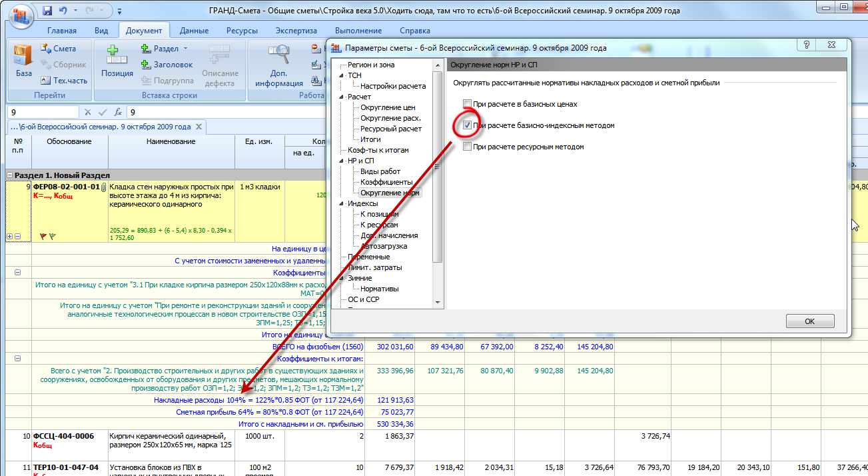Image resolution: width=868 pixels, height=476 pixels.
Task: Click the Смета icon in Перейти group
Action: (47, 49)
